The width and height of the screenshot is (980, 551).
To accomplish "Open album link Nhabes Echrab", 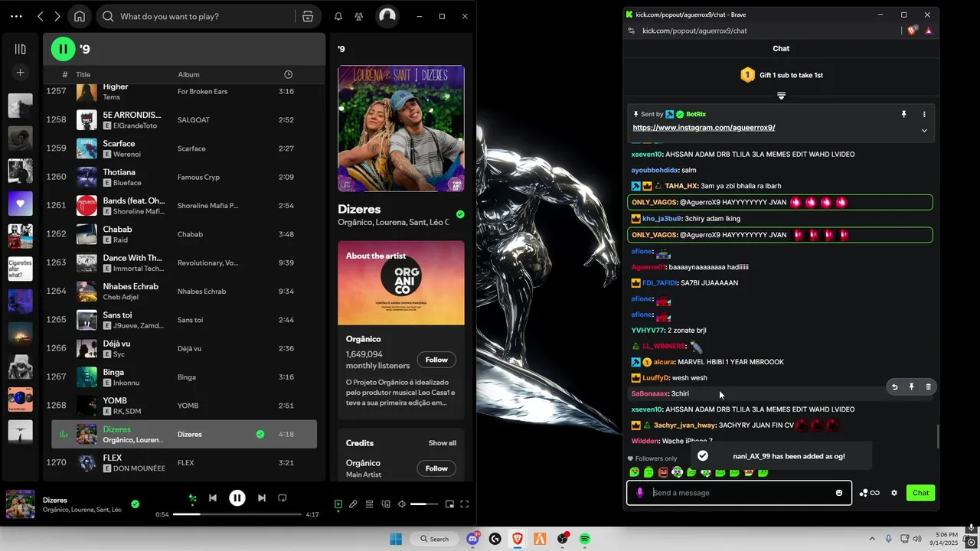I will [201, 292].
